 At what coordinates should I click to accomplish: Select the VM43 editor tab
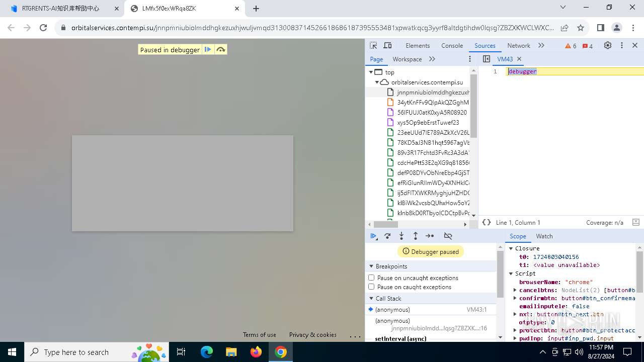click(x=505, y=59)
